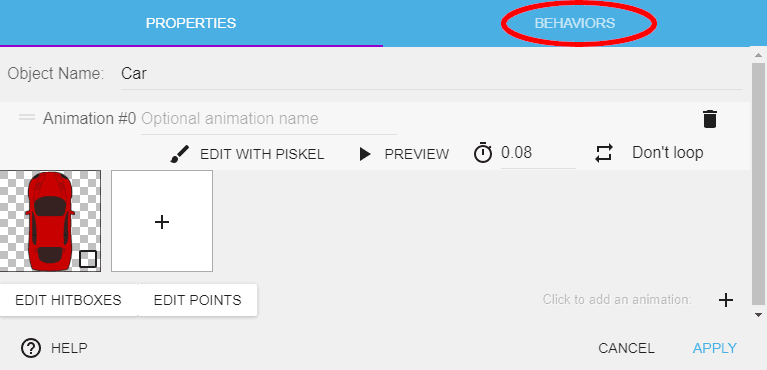Viewport: 767px width, 370px height.
Task: Add a new animation with plus icon
Action: click(726, 300)
